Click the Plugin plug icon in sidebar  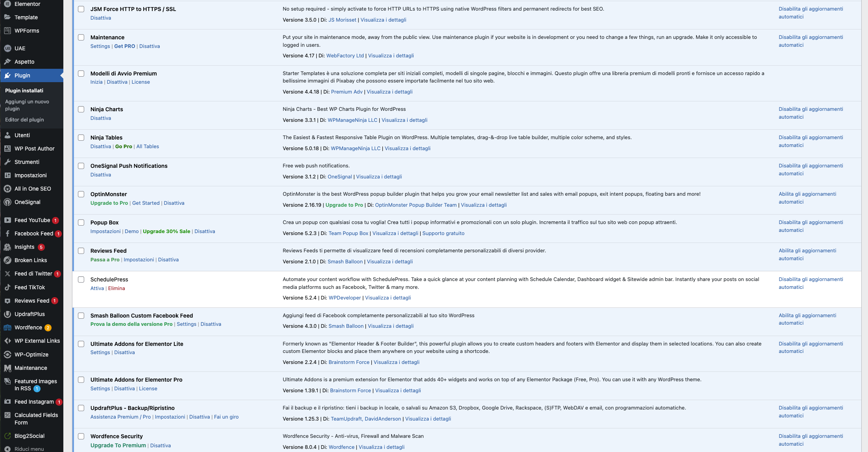[x=7, y=75]
